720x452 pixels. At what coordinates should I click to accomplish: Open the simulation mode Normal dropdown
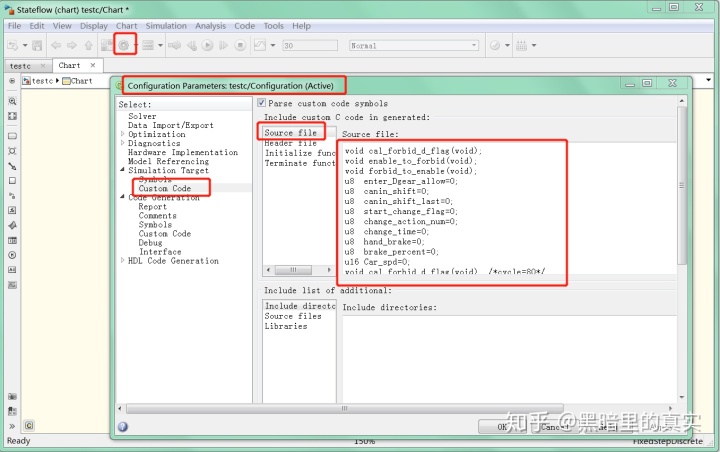[x=414, y=45]
